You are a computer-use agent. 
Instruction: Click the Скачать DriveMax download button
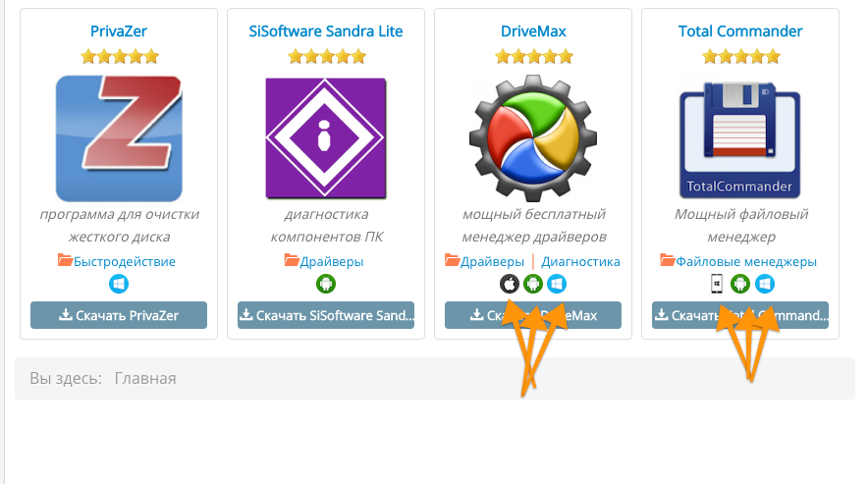[533, 315]
